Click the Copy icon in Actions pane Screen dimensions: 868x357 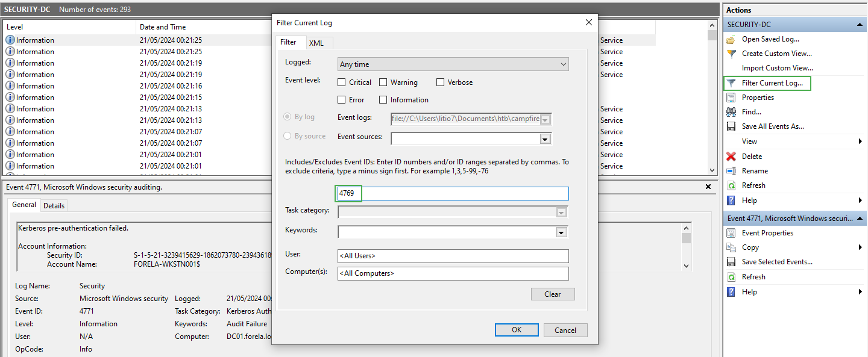[x=731, y=247]
